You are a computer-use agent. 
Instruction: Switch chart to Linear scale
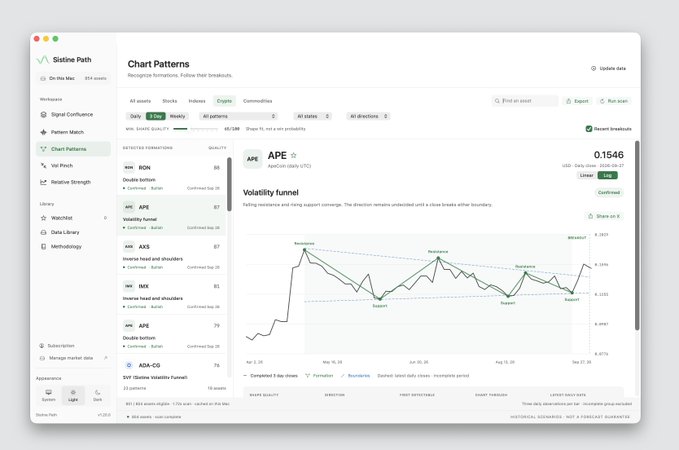(x=586, y=175)
